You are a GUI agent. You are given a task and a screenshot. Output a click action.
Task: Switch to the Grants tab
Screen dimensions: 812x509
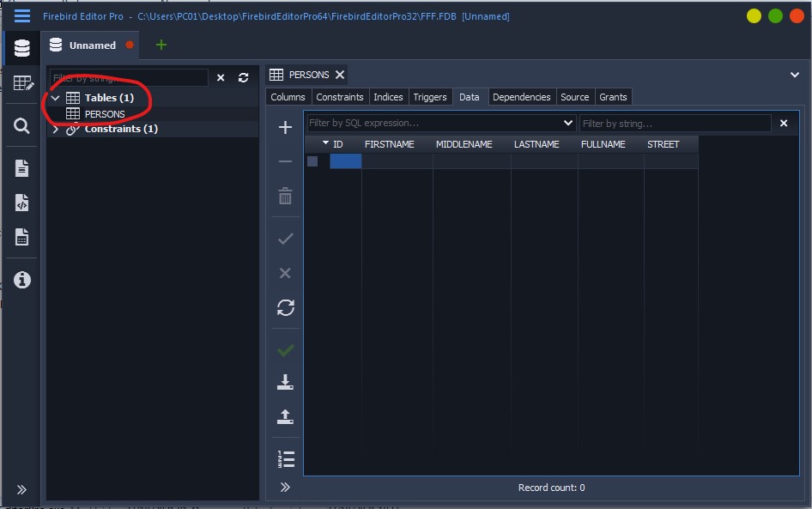click(x=613, y=97)
